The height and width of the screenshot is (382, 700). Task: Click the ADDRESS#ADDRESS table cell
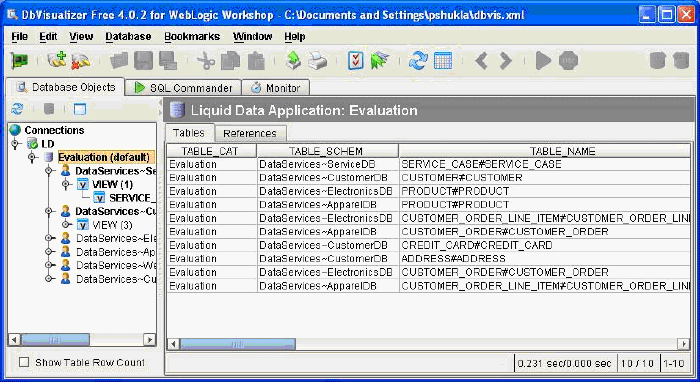click(x=545, y=258)
